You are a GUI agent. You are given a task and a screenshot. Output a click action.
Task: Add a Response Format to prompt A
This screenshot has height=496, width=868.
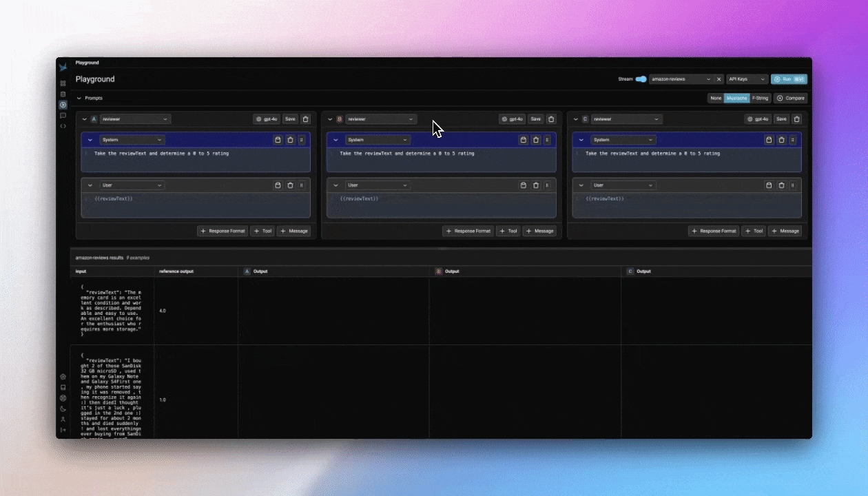(x=223, y=231)
